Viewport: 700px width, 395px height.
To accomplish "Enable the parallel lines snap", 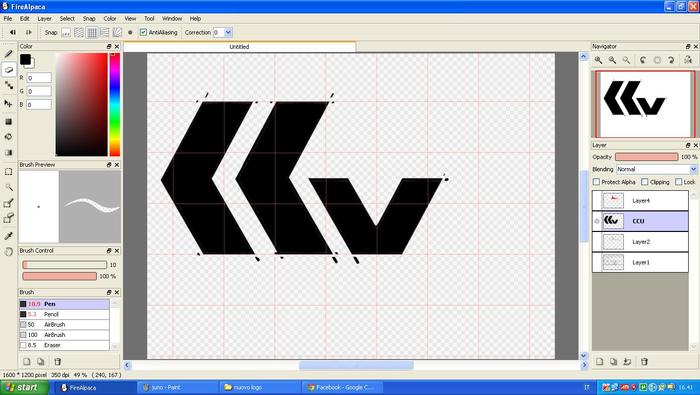I will point(79,33).
